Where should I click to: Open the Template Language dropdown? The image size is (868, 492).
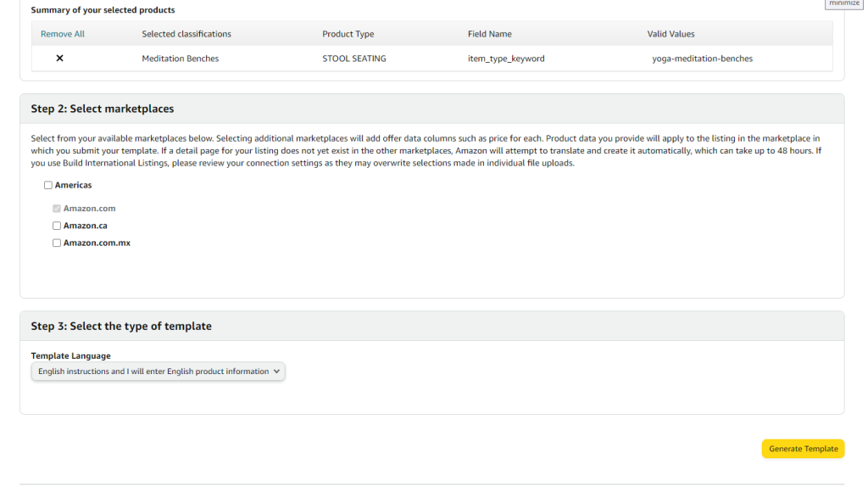tap(159, 372)
